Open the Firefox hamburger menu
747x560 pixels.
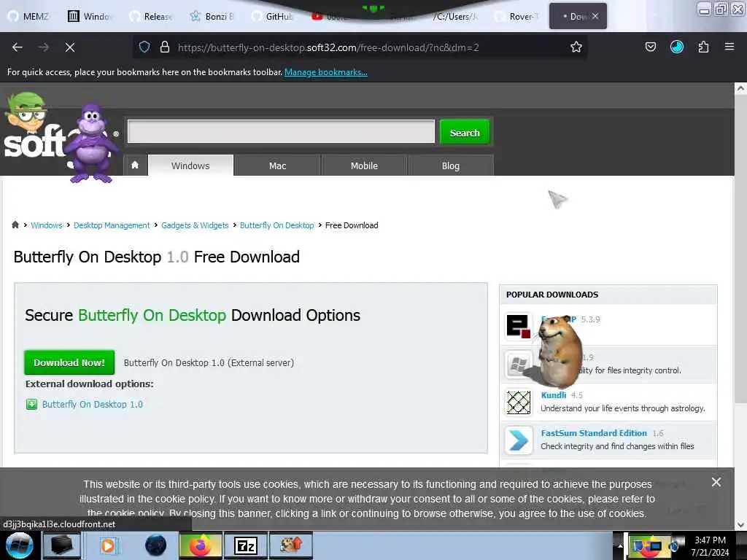pos(729,47)
